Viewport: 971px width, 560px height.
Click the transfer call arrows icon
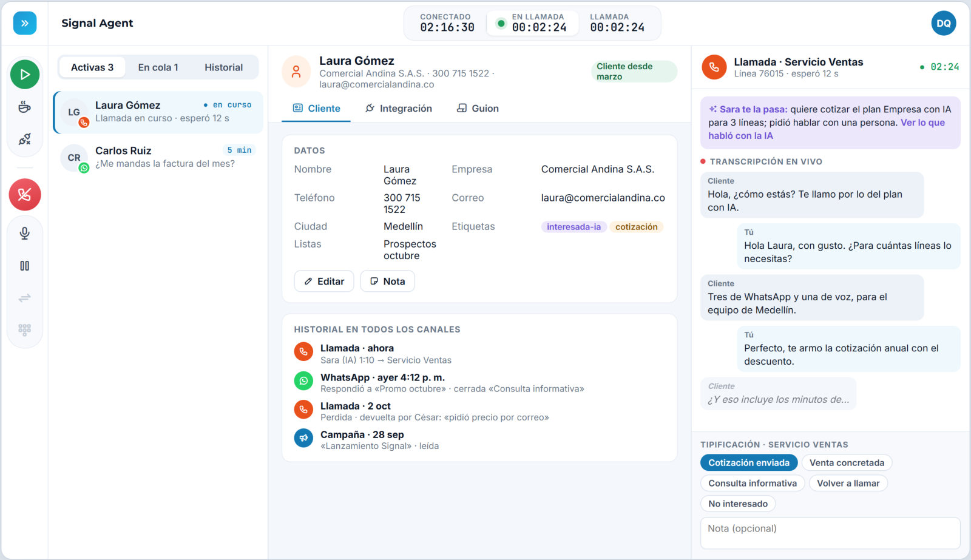click(x=25, y=298)
